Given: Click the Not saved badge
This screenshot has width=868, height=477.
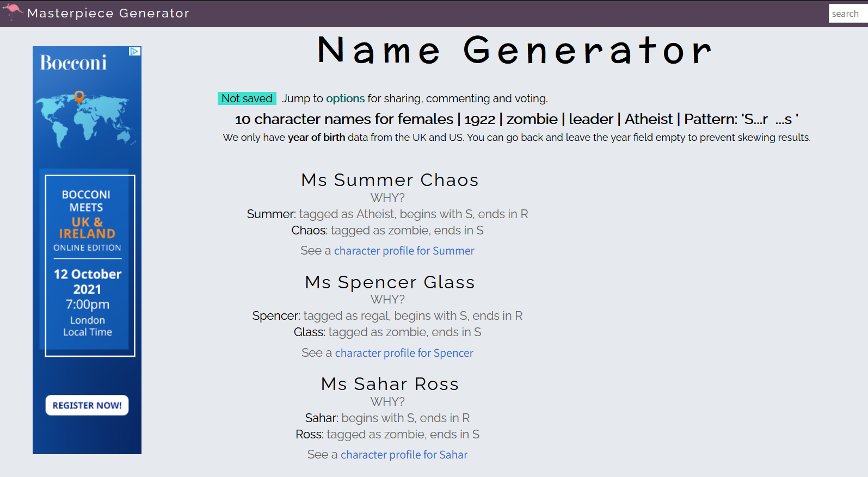Looking at the screenshot, I should click(x=247, y=98).
